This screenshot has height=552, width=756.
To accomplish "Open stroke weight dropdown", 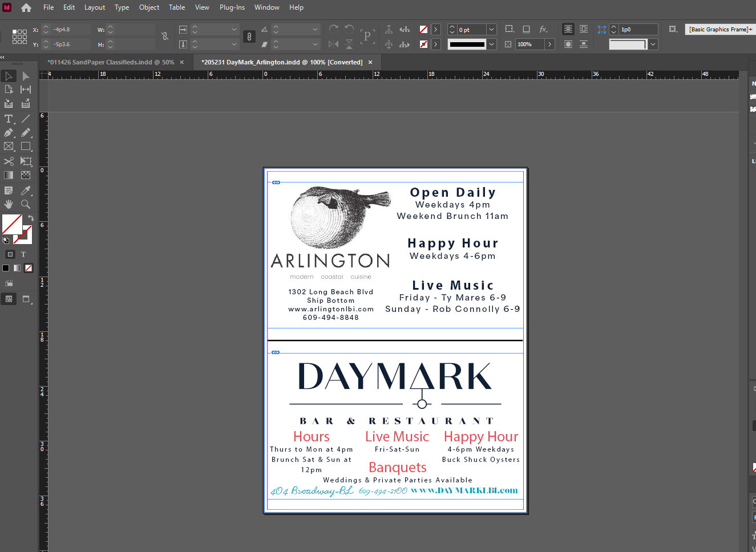I will pyautogui.click(x=491, y=30).
